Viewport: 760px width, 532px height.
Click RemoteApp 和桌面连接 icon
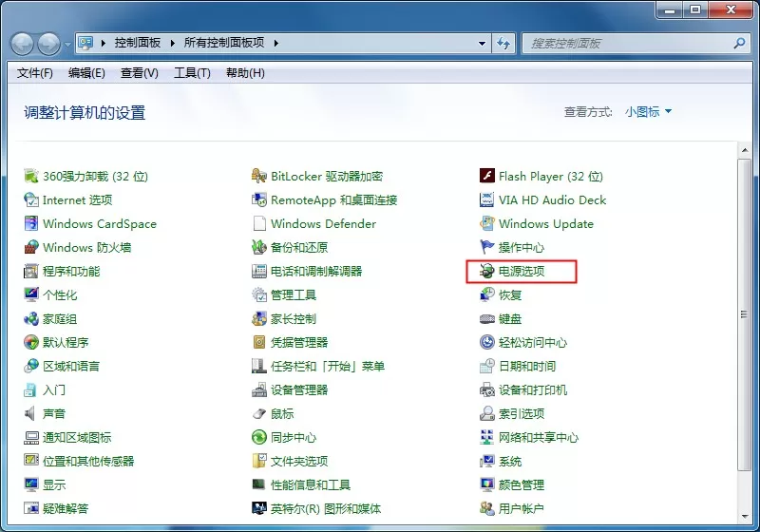pos(259,199)
